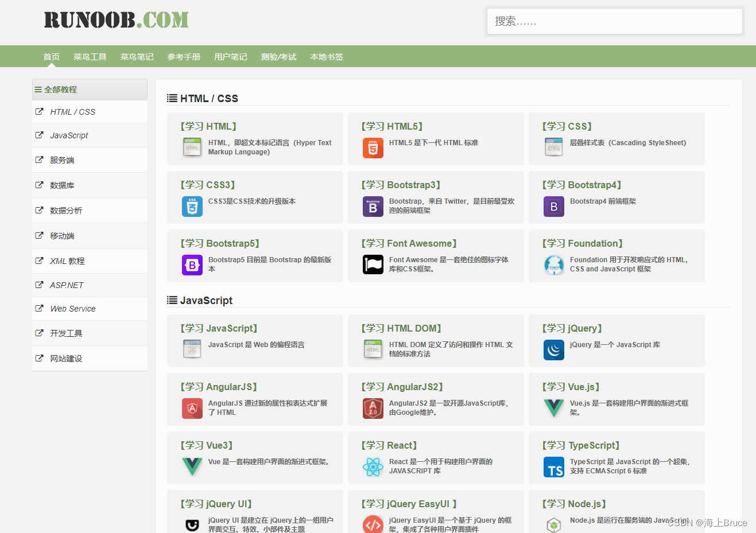Click text 'HTML5 是下一代 HTML 标准'
Screen dimensions: 756x533
click(433, 143)
